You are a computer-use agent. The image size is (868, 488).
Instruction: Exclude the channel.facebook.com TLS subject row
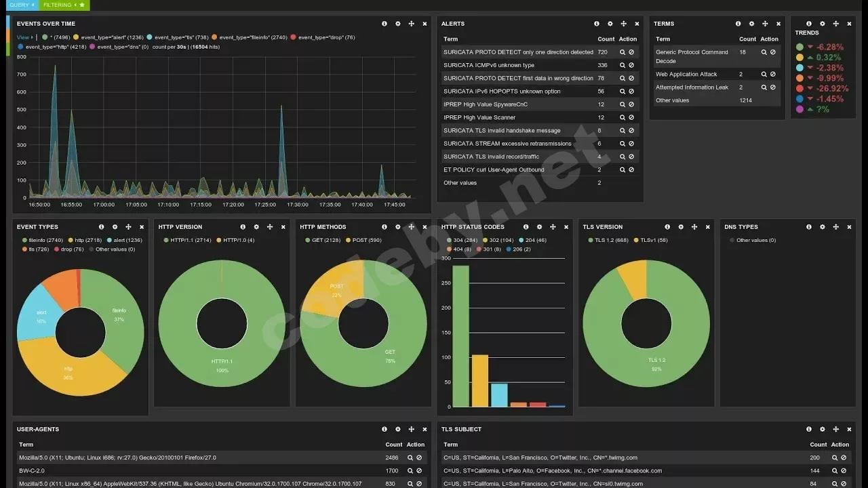click(844, 471)
